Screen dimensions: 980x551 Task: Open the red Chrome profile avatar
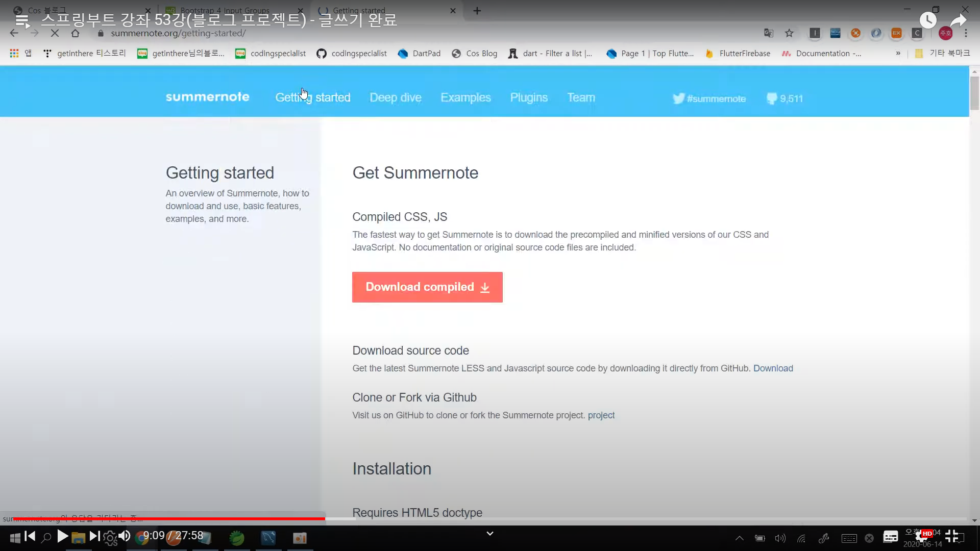coord(946,33)
